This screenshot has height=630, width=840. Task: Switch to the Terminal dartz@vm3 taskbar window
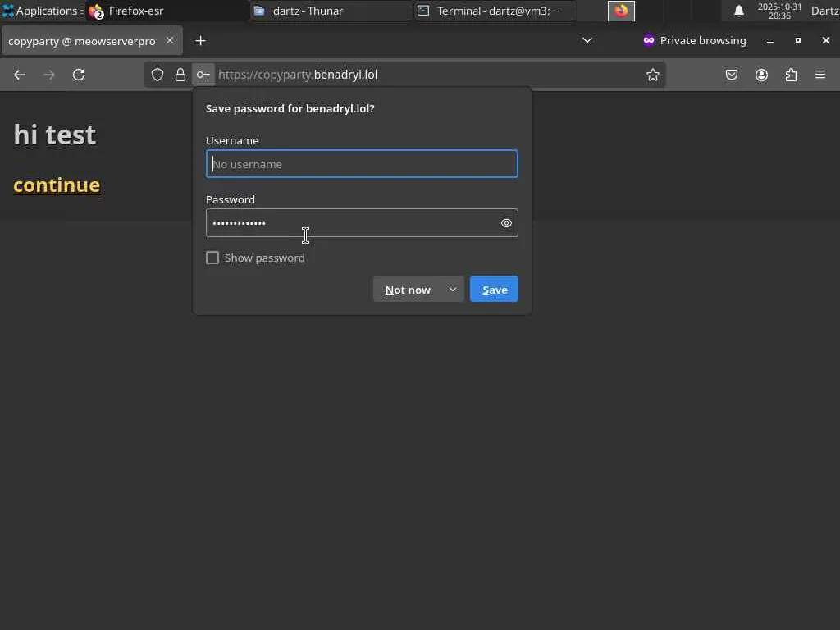495,11
